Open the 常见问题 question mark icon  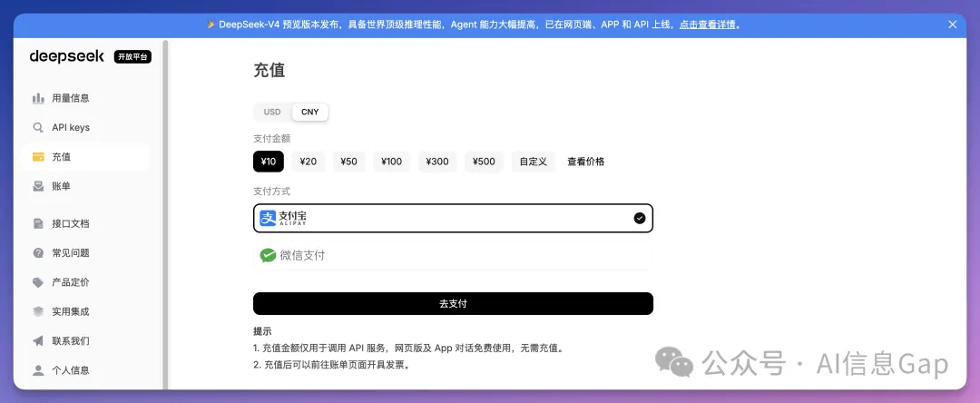pos(38,253)
